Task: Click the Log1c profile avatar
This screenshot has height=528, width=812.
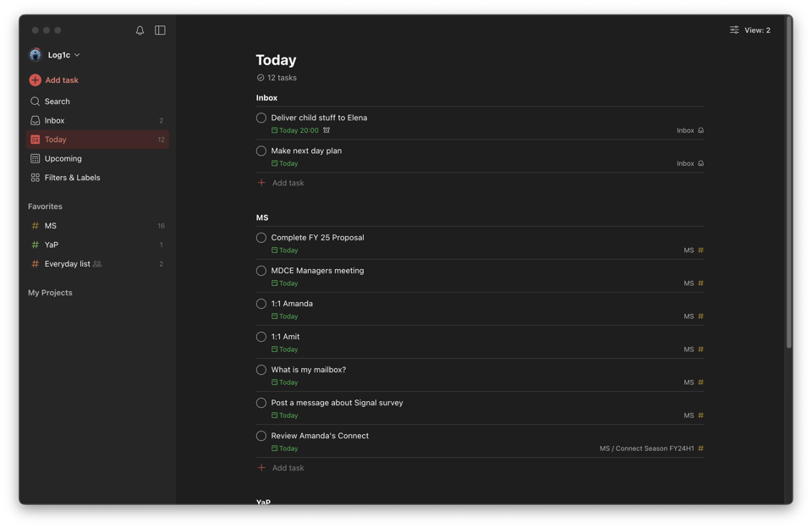Action: 36,55
